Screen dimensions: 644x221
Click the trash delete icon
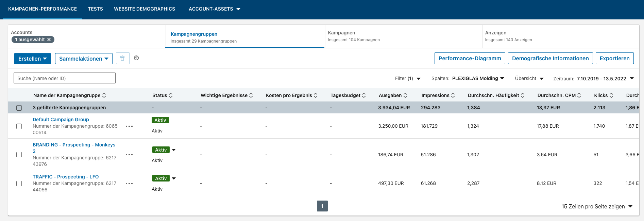[122, 58]
